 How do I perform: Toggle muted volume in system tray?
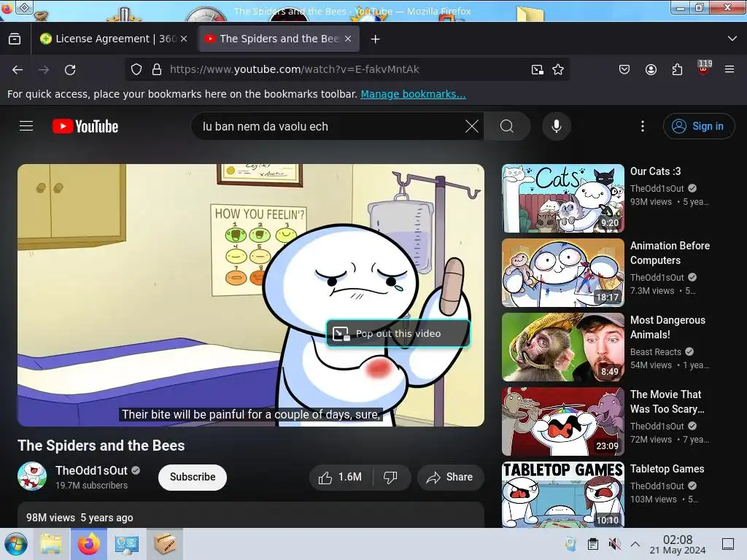[614, 544]
